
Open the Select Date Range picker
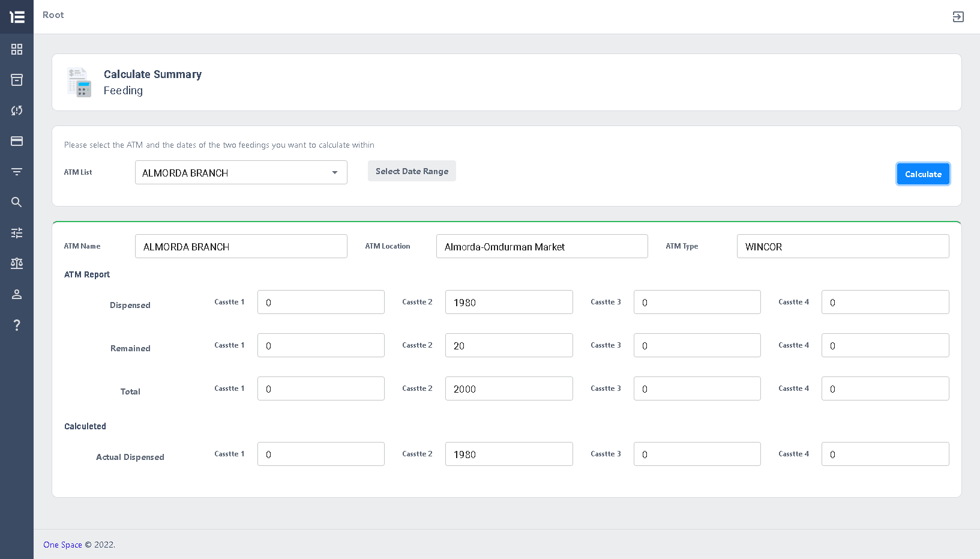(412, 171)
